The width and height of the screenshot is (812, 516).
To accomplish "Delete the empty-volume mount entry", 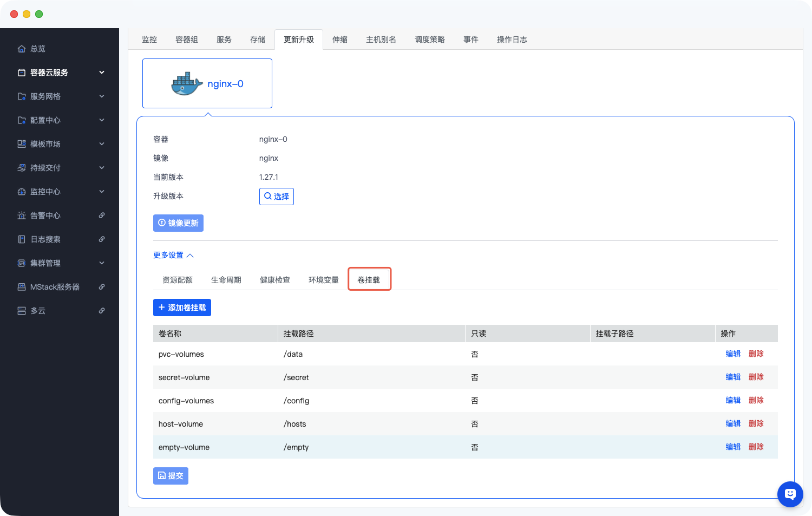I will point(756,447).
